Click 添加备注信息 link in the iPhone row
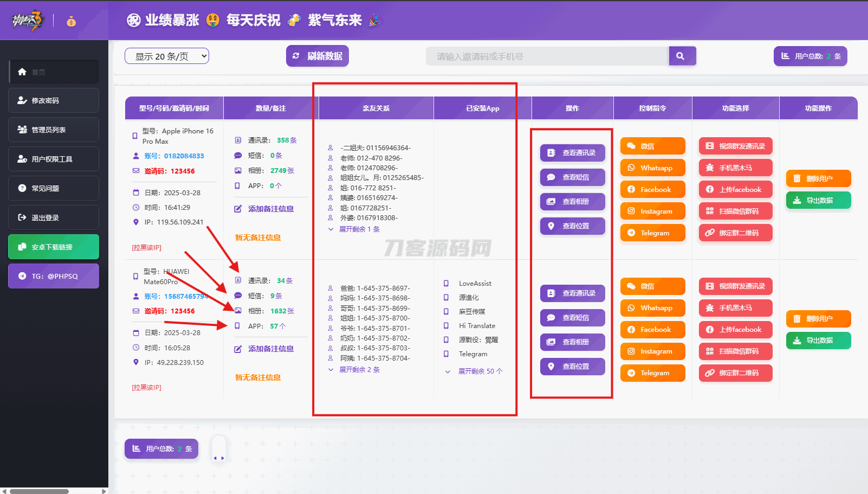This screenshot has width=868, height=494. click(270, 209)
